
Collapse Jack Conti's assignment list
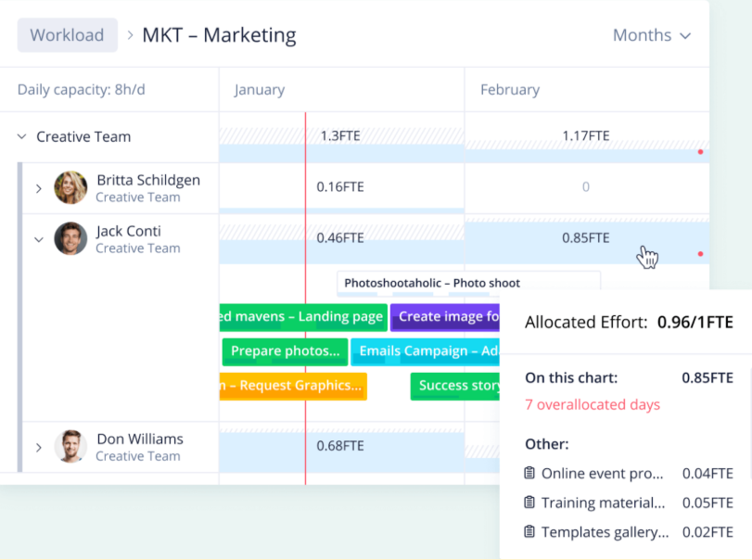coord(38,238)
